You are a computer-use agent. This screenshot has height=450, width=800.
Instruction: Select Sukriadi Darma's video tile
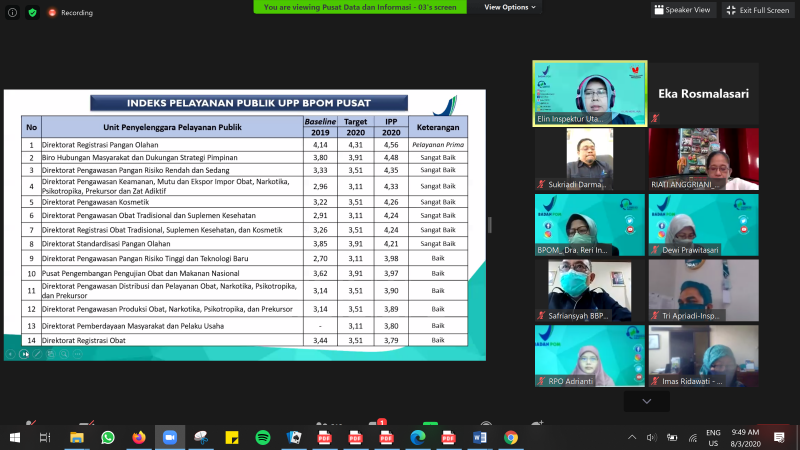click(x=590, y=159)
